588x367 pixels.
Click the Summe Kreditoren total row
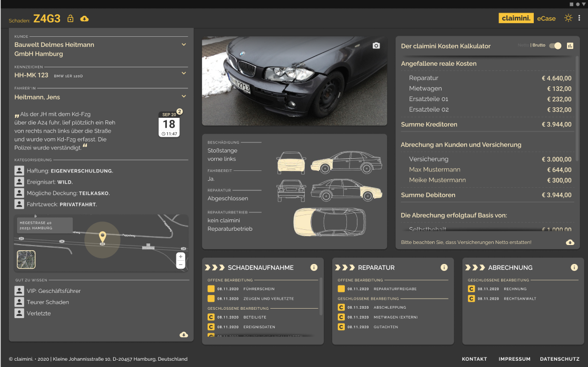(x=486, y=124)
